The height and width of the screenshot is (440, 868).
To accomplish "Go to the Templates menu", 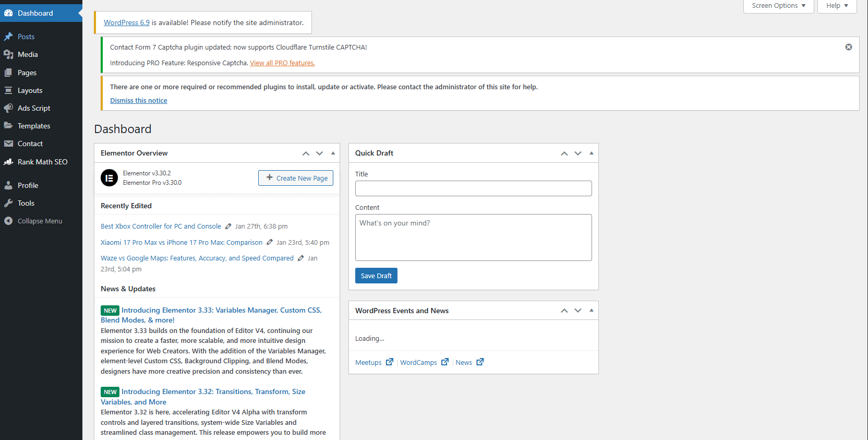I will click(33, 126).
